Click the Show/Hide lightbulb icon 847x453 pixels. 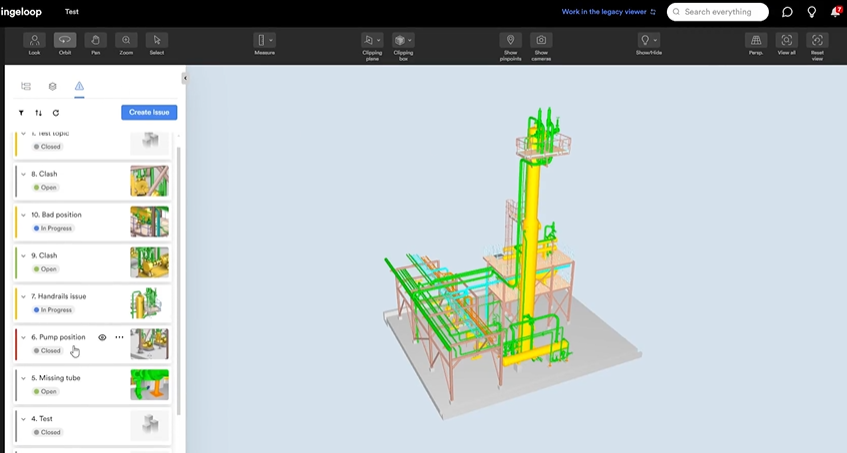645,40
